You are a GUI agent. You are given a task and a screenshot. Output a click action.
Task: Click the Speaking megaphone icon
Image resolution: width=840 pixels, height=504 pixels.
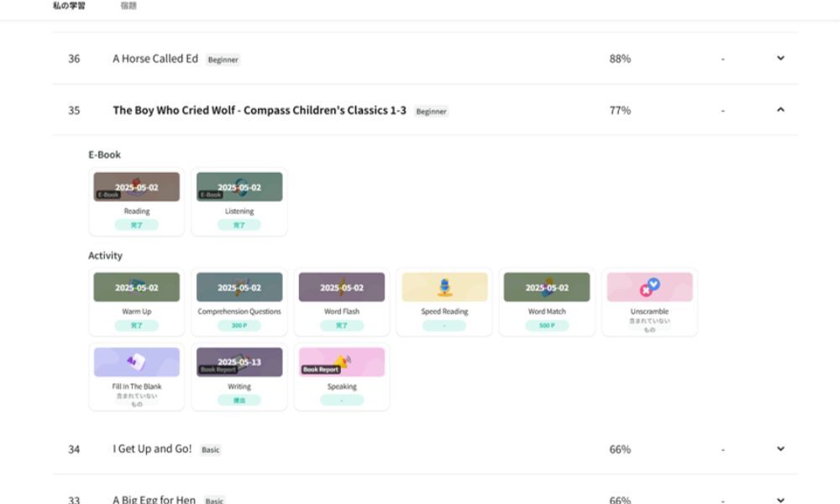[x=341, y=362]
